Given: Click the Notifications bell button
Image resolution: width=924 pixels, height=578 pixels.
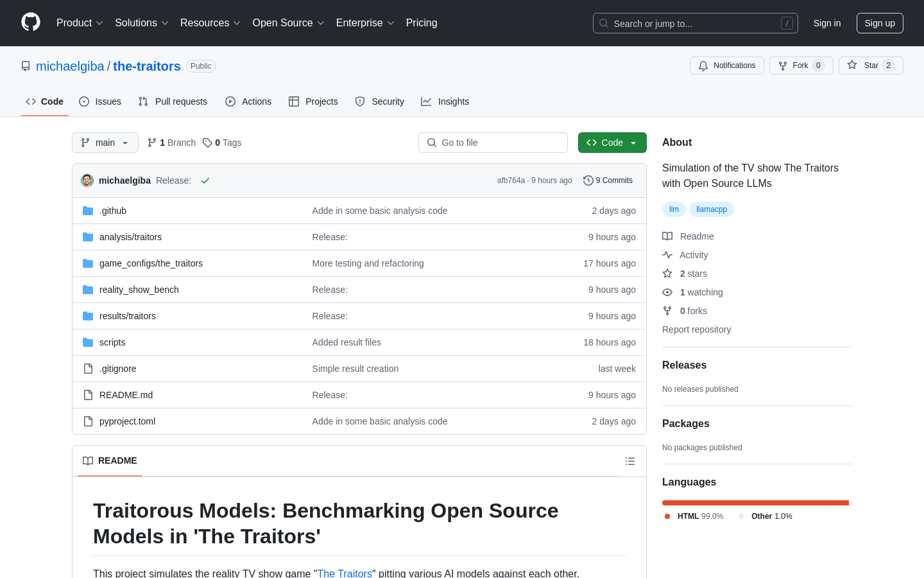Looking at the screenshot, I should click(x=727, y=66).
